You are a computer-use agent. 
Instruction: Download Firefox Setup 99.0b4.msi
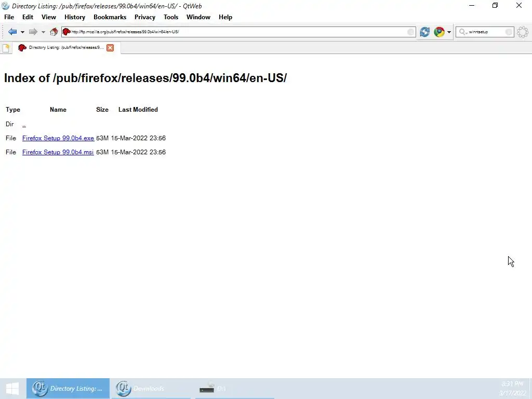click(x=58, y=152)
